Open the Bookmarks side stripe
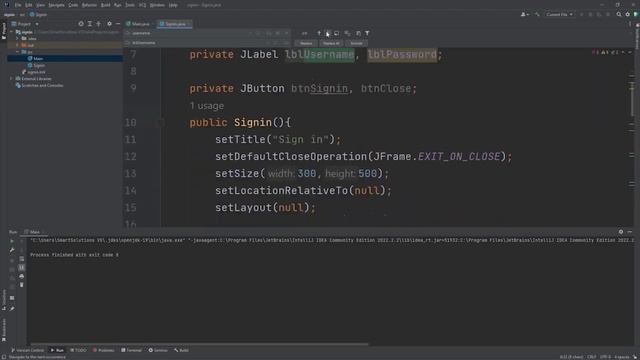The image size is (640, 360). tap(4, 330)
